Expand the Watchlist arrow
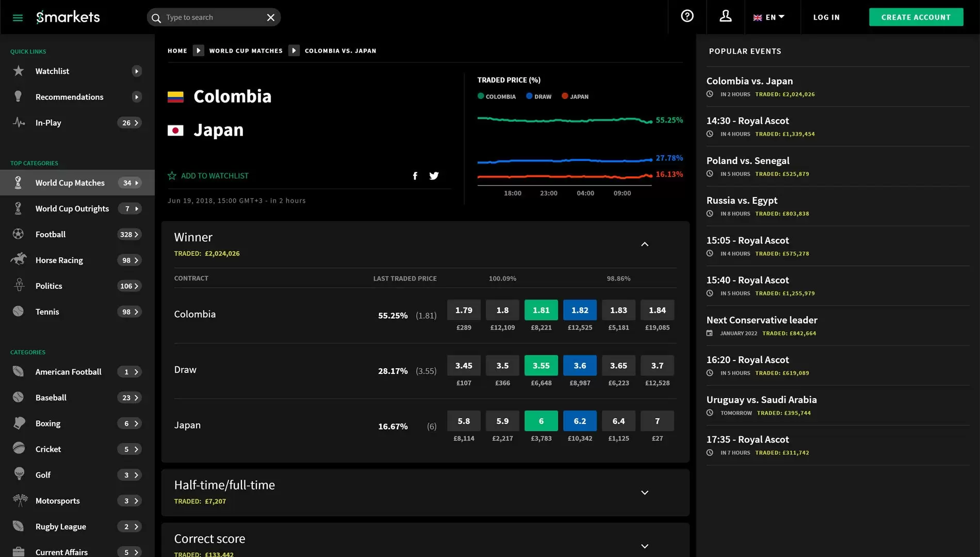This screenshot has width=980, height=557. (x=136, y=71)
